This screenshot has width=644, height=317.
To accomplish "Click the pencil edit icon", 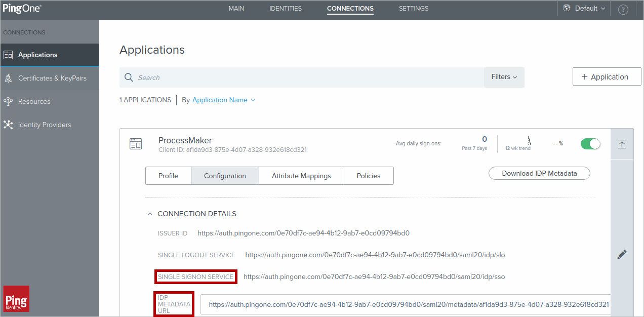I will tap(622, 255).
